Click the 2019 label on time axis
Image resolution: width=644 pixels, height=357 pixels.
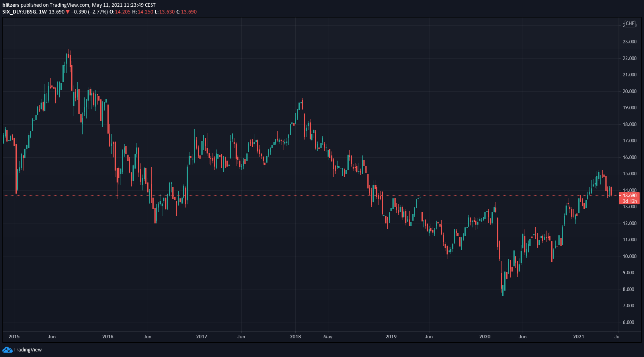[391, 337]
